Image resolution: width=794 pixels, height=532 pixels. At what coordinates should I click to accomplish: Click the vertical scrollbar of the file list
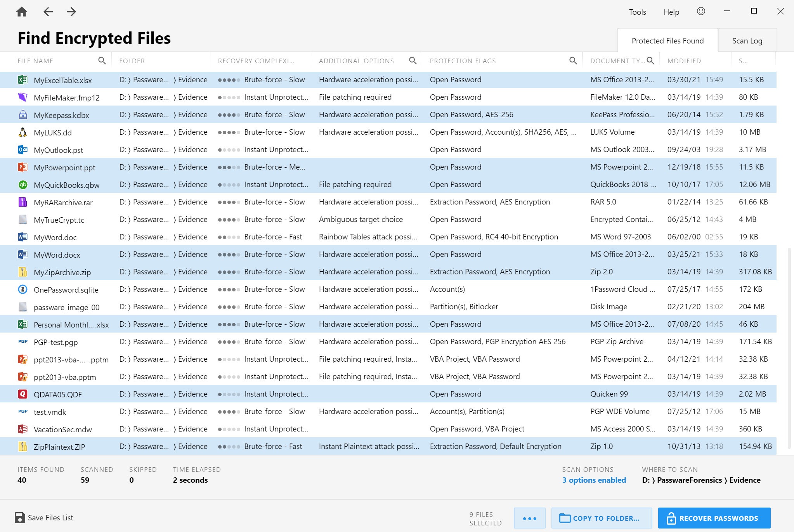789,348
